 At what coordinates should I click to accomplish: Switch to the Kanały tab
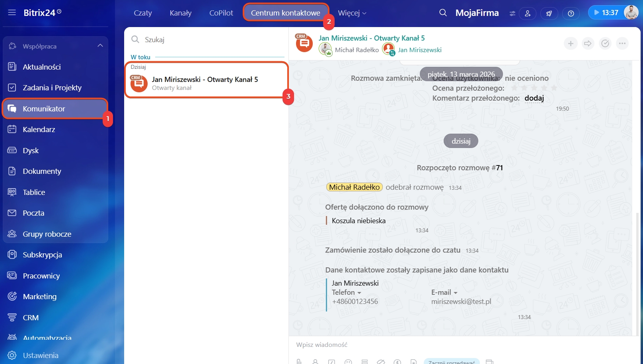[x=181, y=13]
